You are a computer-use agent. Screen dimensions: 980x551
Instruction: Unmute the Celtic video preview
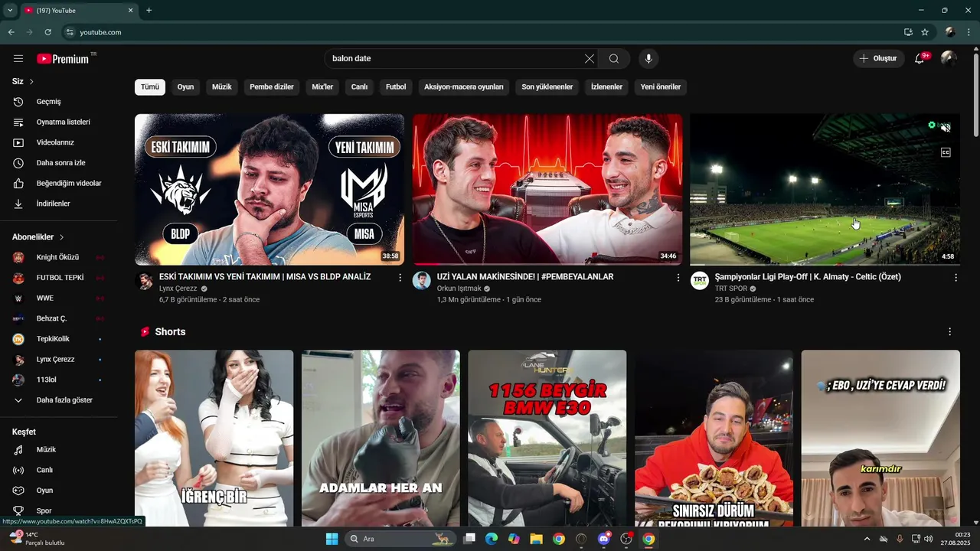[946, 128]
